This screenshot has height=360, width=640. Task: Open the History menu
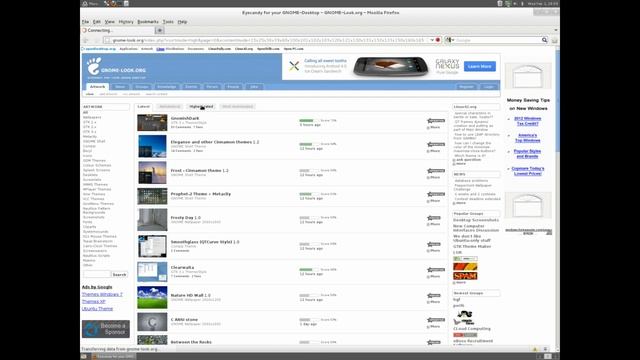126,22
